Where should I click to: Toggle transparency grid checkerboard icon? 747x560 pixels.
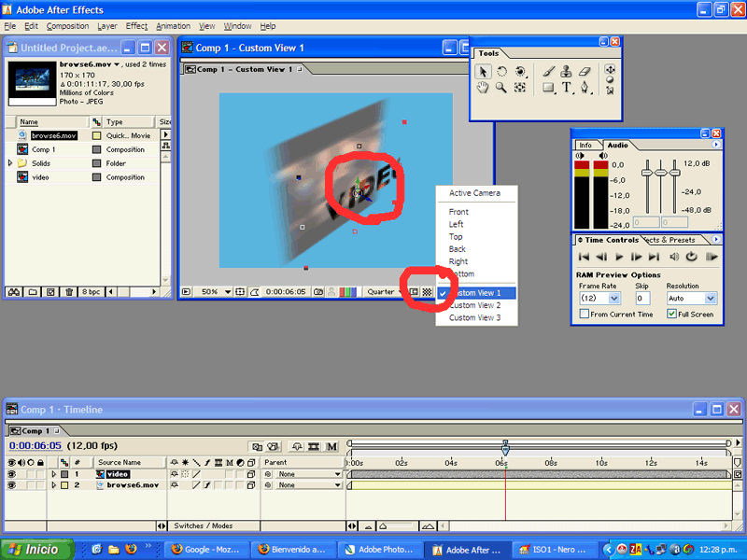click(x=428, y=292)
